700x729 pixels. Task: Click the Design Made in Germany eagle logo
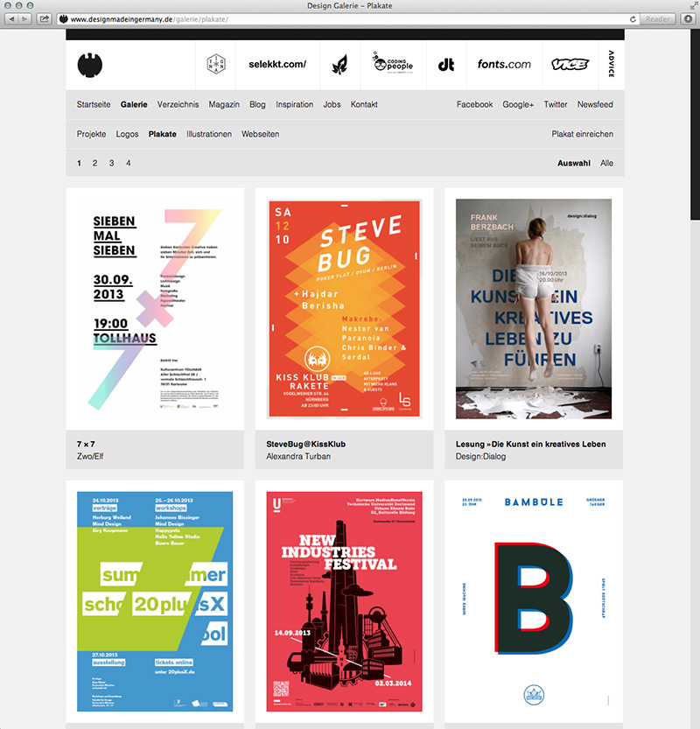pyautogui.click(x=90, y=65)
